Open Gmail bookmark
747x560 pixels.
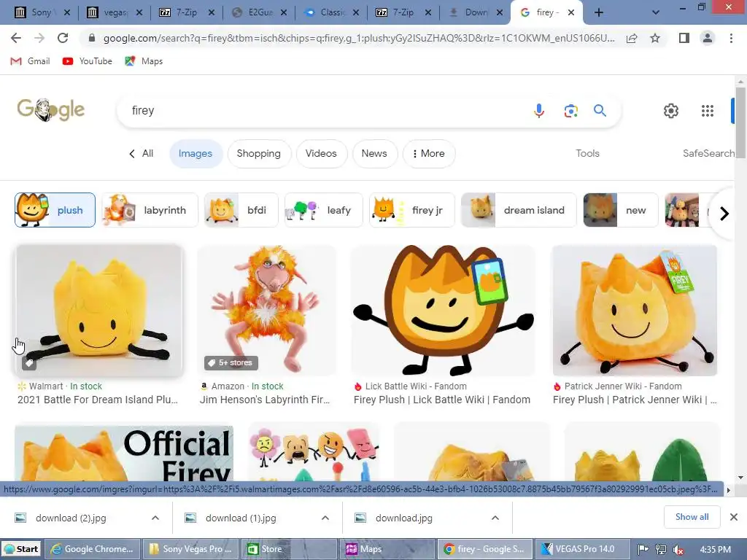tap(30, 61)
